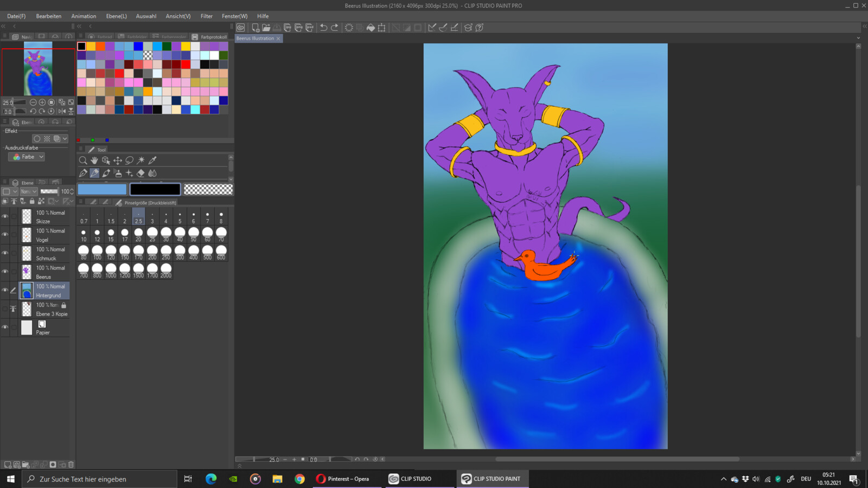
Task: Click the Open file folder icon
Action: pos(266,28)
